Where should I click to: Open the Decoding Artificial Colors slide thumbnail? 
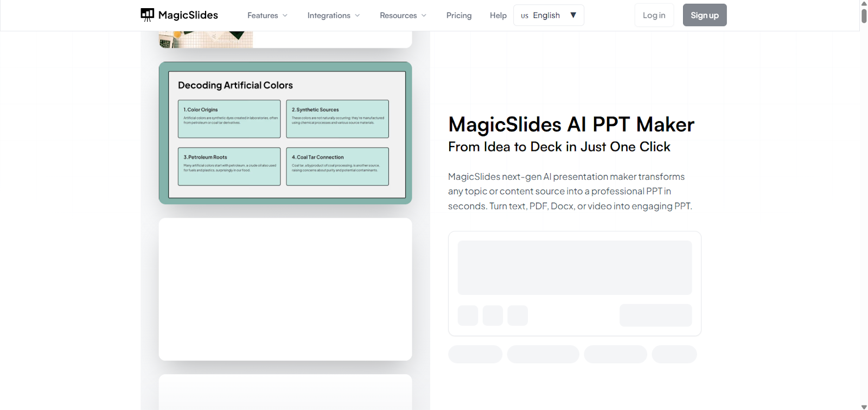tap(285, 133)
